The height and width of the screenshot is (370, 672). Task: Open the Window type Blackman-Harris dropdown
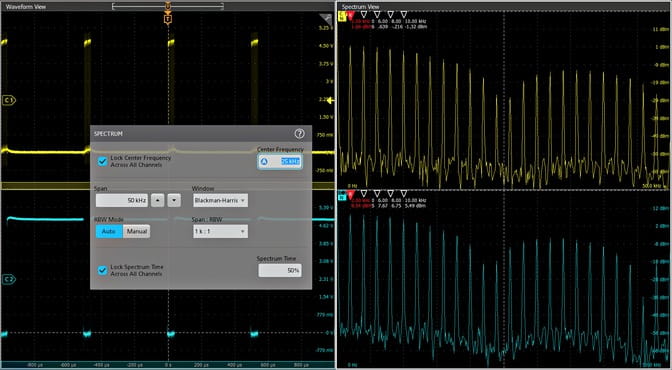pos(220,200)
